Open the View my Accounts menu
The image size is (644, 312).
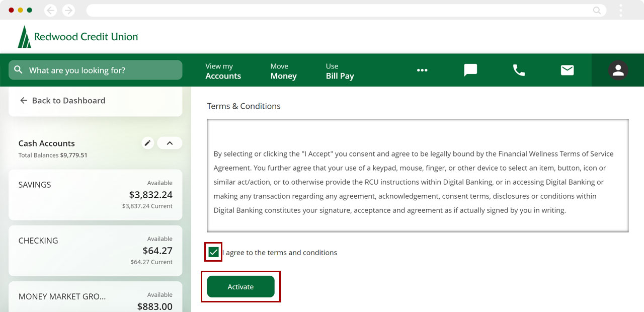click(223, 71)
